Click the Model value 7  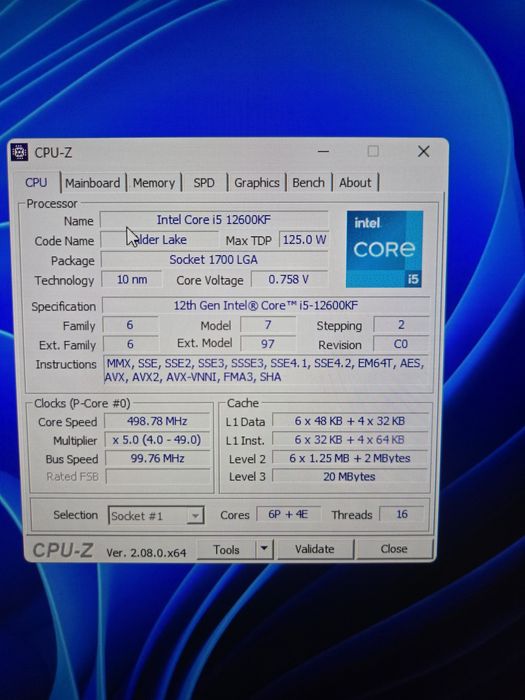pos(268,325)
